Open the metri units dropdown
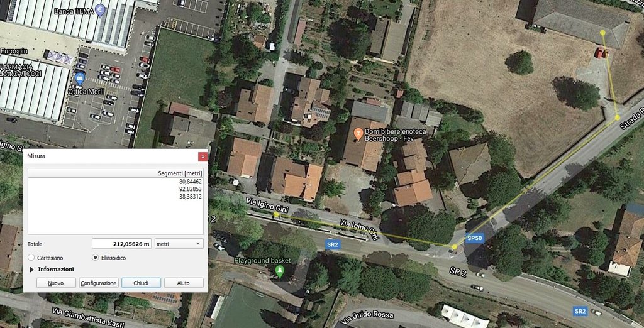This screenshot has height=328, width=644. pos(179,244)
